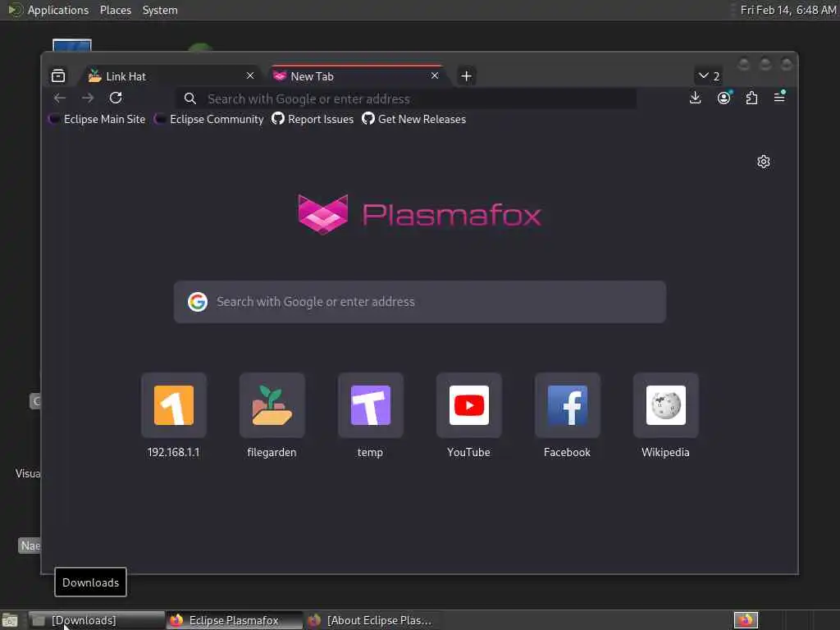Switch to Eclipse Plasmafox taskbar button

[x=234, y=620]
